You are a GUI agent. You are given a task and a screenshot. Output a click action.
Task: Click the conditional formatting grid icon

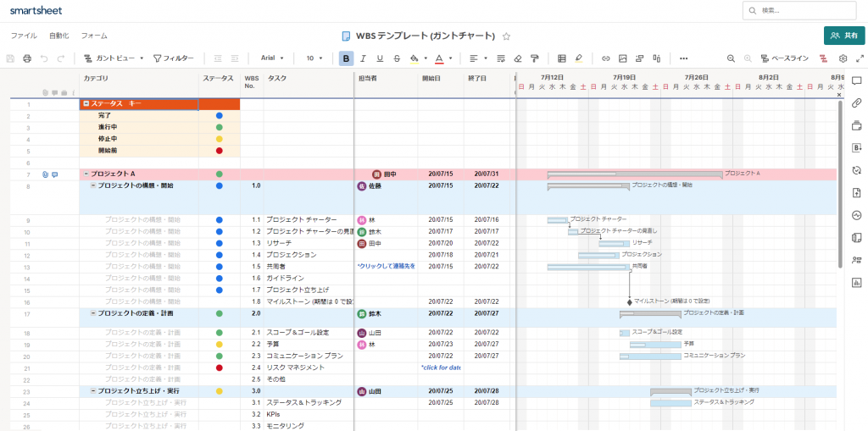pyautogui.click(x=562, y=58)
